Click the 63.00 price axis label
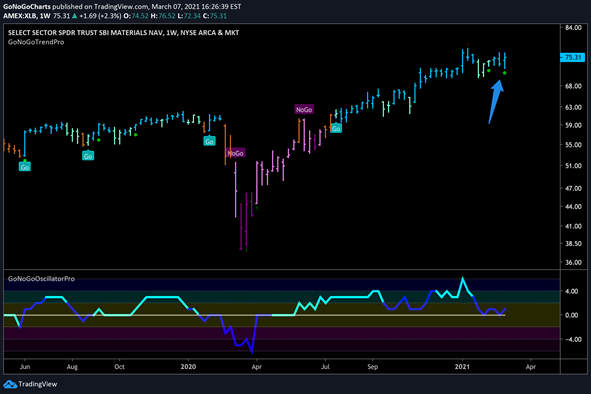This screenshot has height=394, width=591. tap(573, 107)
